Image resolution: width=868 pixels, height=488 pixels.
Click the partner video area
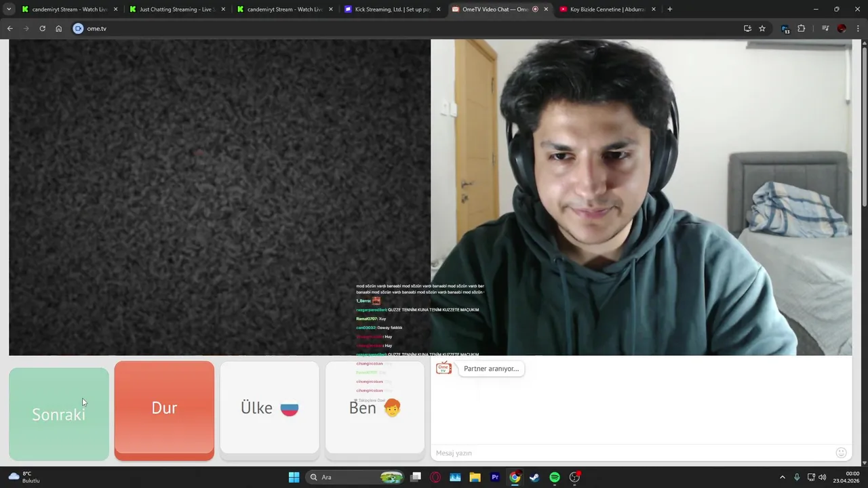pyautogui.click(x=220, y=197)
